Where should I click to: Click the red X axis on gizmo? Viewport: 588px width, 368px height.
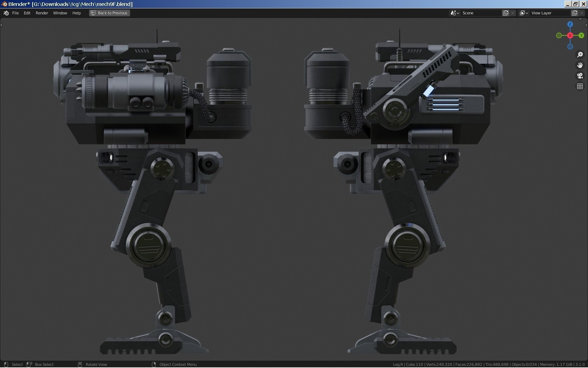tap(570, 35)
